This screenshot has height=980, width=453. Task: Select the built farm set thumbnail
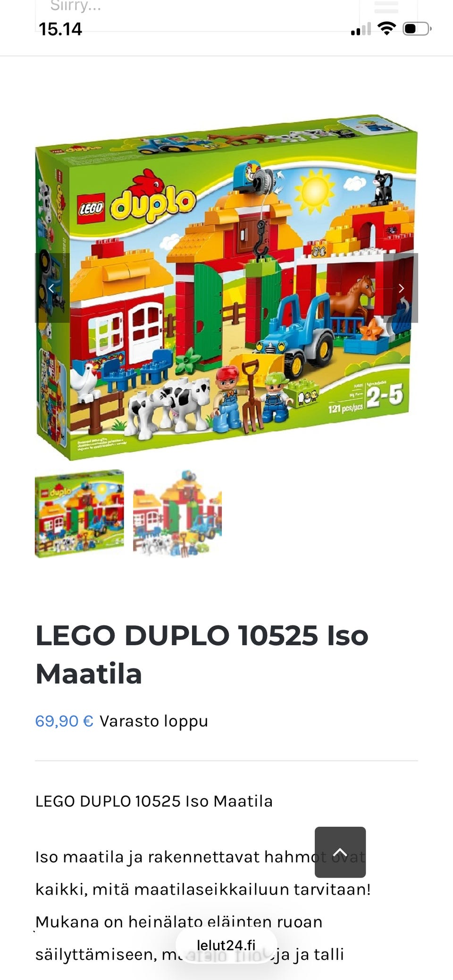(x=177, y=514)
